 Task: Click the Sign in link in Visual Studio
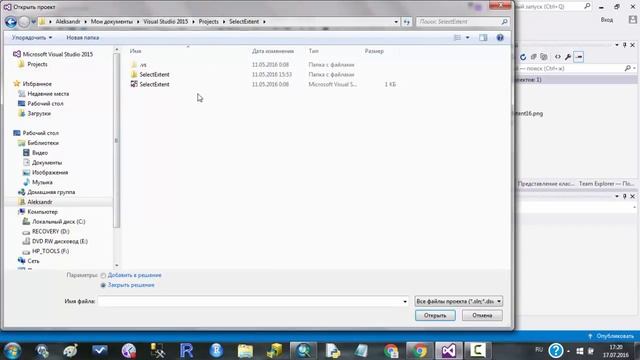(607, 20)
